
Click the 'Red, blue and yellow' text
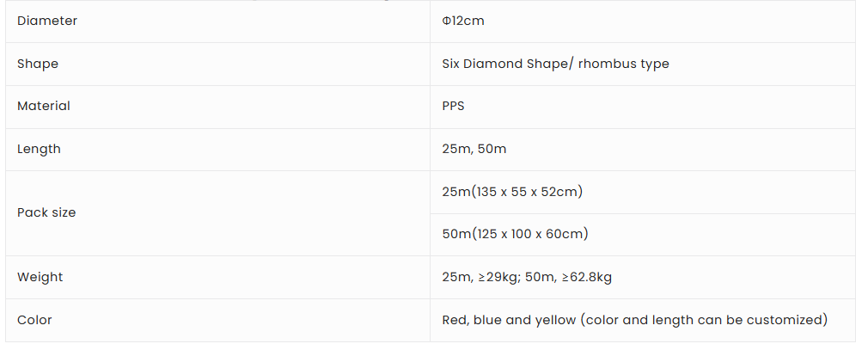[x=509, y=320]
